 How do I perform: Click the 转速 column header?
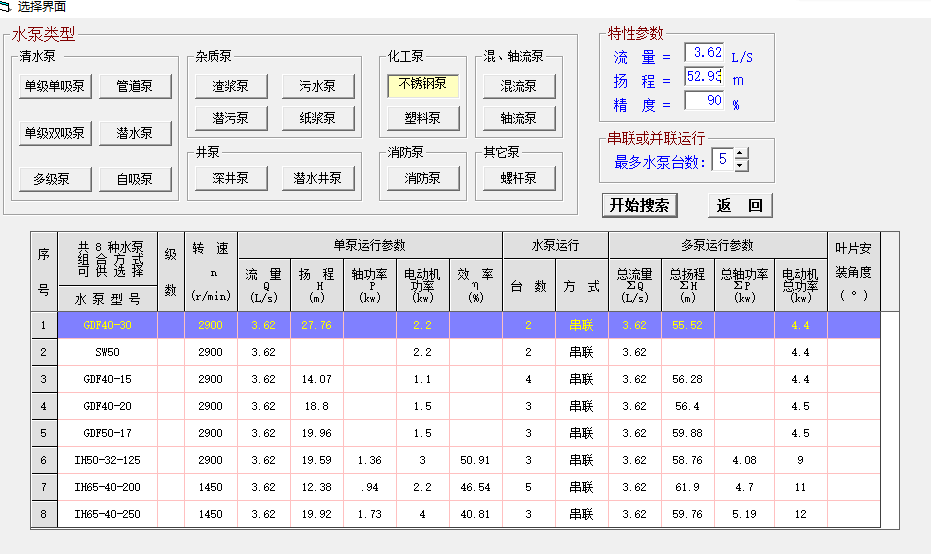211,271
